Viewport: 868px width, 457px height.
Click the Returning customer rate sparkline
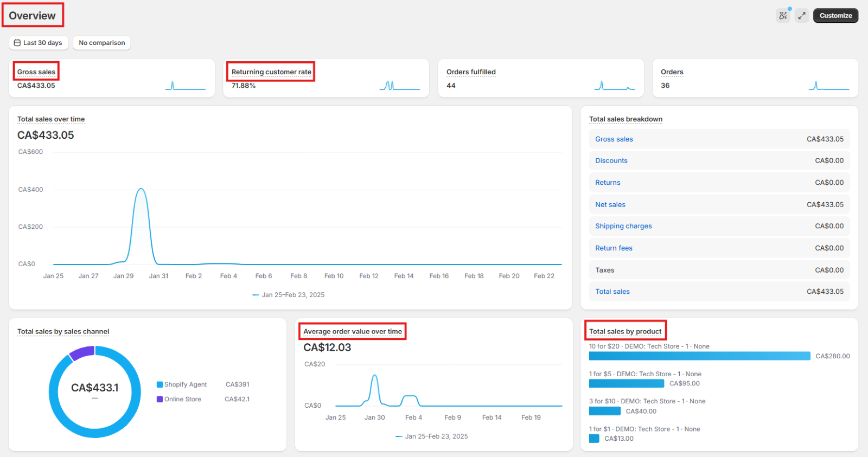(399, 86)
